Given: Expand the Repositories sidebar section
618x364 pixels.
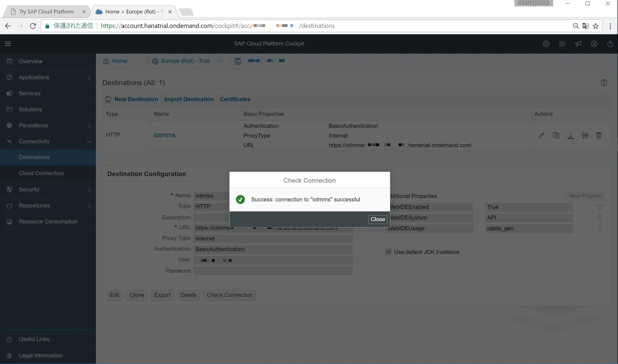Looking at the screenshot, I should coord(89,206).
